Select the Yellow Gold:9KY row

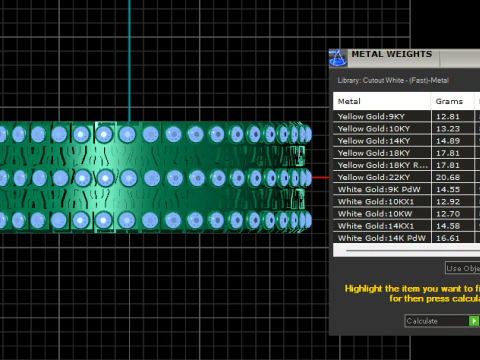407,116
